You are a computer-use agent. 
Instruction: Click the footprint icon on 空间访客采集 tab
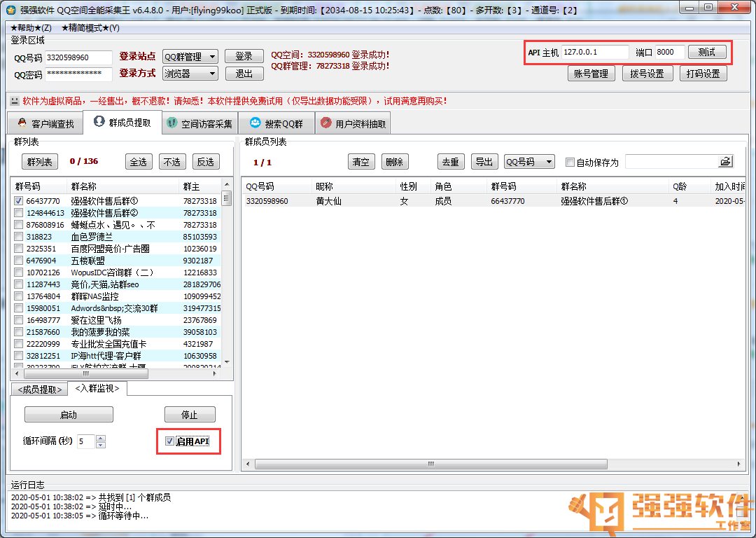click(x=171, y=123)
